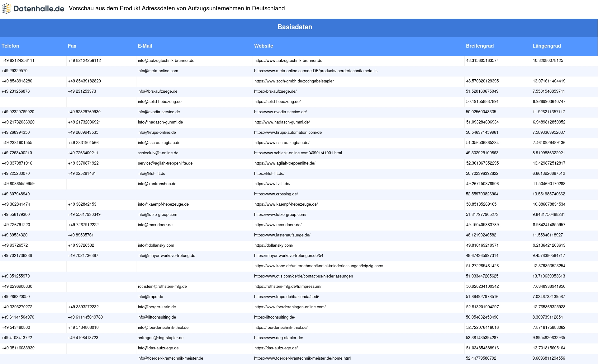The width and height of the screenshot is (598, 364).
Task: Open the schieck-online.com website link
Action: (x=298, y=153)
